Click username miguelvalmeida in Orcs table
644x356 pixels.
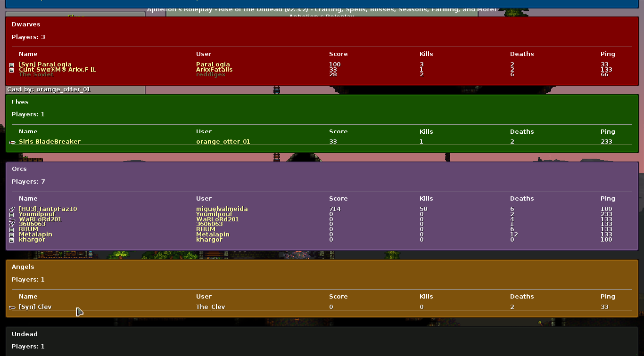pos(222,209)
